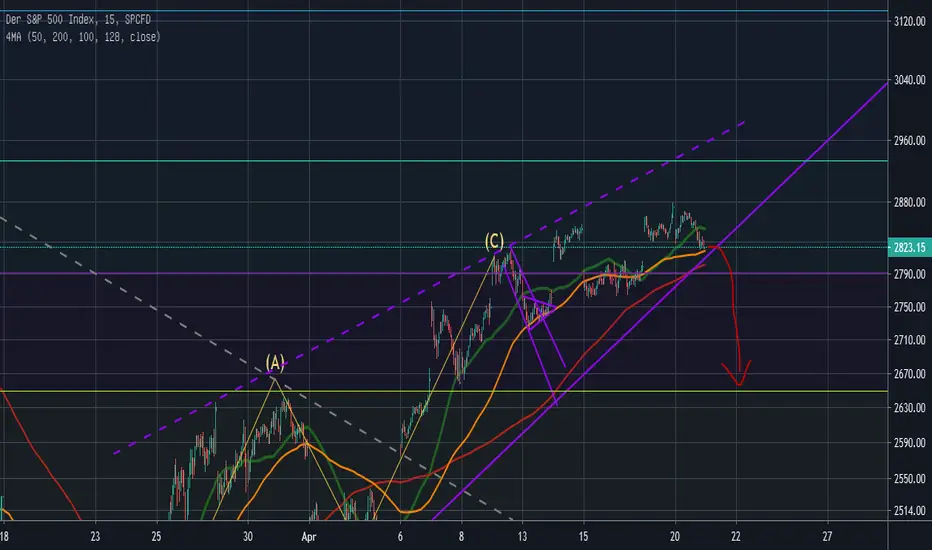Click the 2670.00 price axis label
Viewport: 932px width, 550px height.
pos(909,374)
